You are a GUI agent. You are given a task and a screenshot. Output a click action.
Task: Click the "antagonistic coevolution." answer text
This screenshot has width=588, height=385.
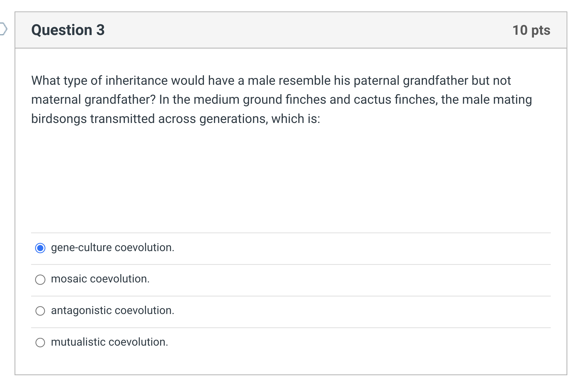112,310
